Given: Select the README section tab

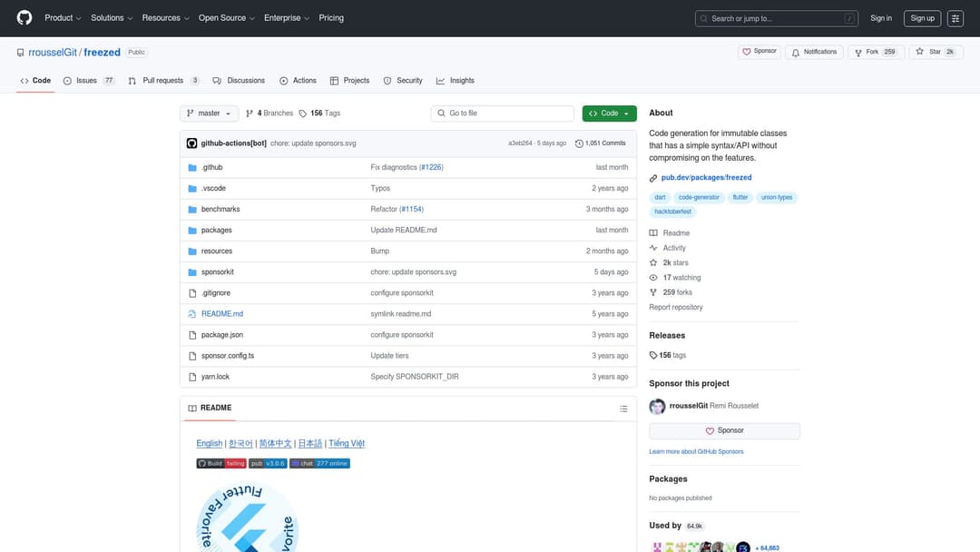Looking at the screenshot, I should (x=210, y=408).
